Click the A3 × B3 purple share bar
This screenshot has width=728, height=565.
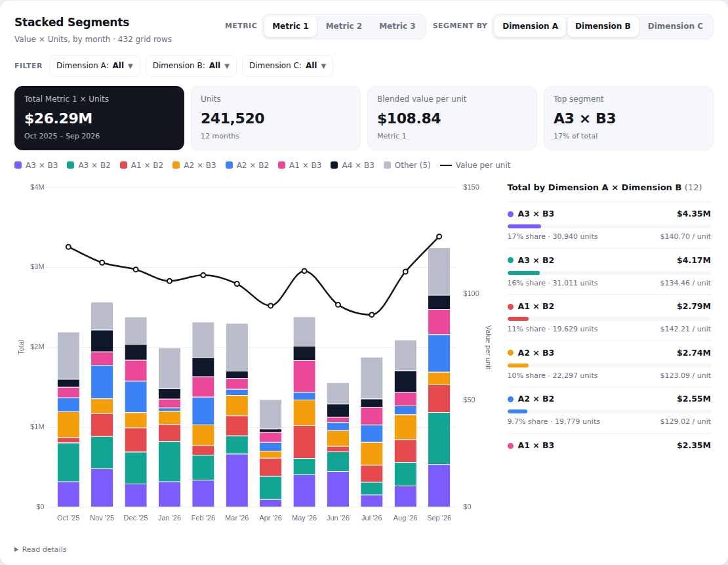(x=524, y=226)
